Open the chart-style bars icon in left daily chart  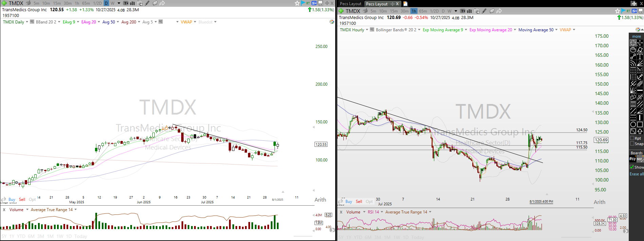click(x=133, y=3)
